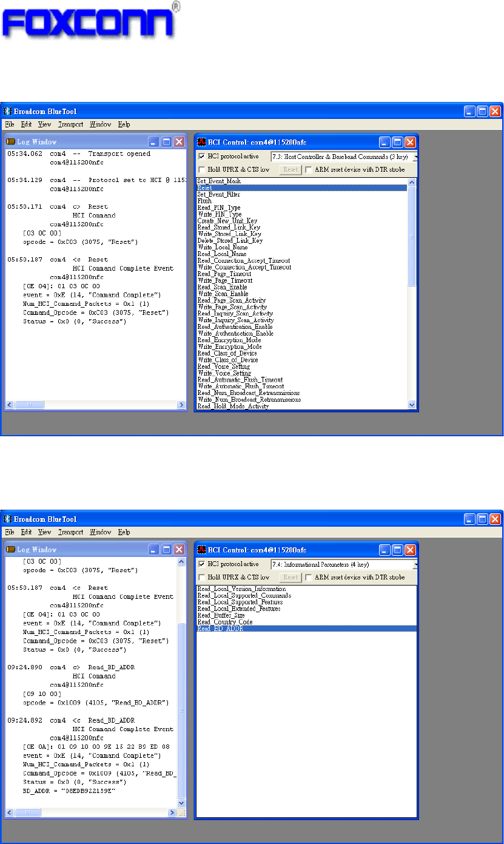504x844 pixels.
Task: Toggle HCI protocol active in 7.4 window
Action: tap(202, 564)
